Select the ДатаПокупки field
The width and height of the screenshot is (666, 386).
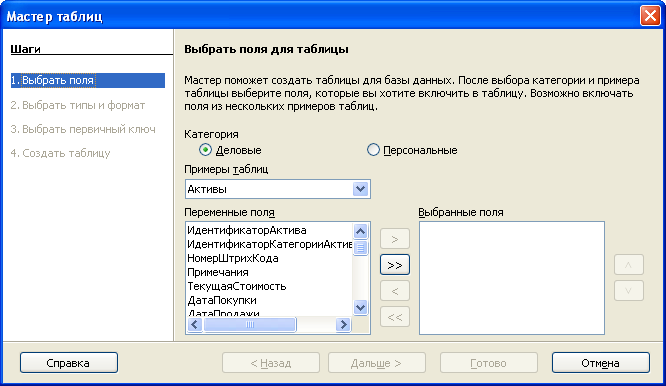pyautogui.click(x=269, y=300)
